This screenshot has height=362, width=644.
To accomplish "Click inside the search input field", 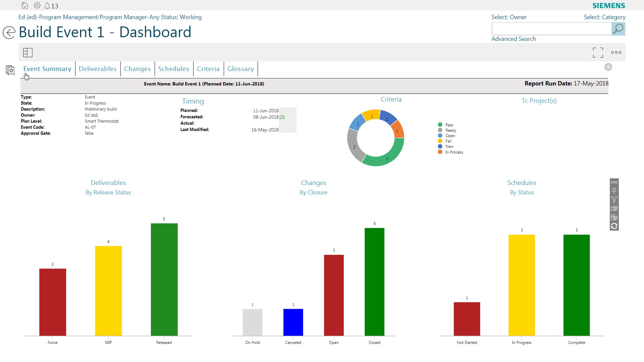I will coord(551,29).
